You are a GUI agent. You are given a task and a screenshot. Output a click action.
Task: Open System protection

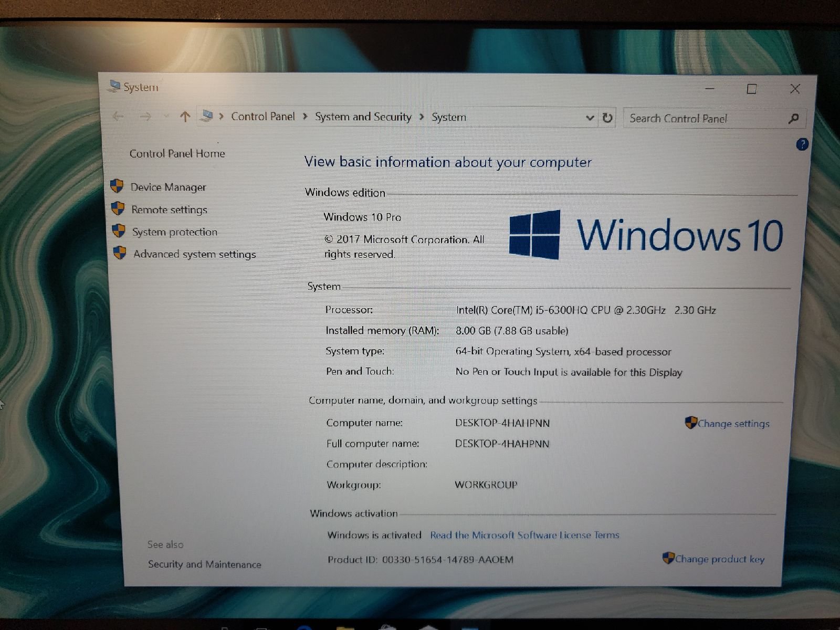pyautogui.click(x=175, y=232)
